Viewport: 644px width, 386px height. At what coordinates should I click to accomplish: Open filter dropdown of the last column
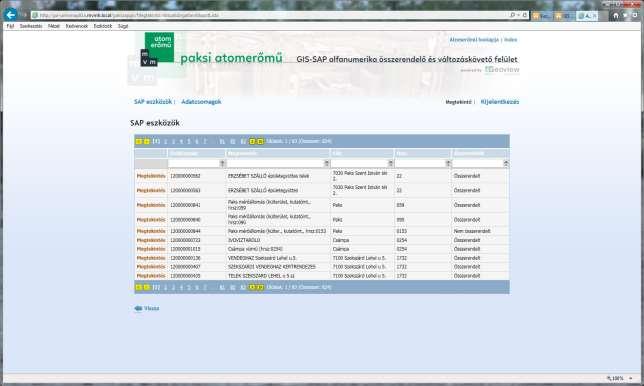(x=506, y=163)
